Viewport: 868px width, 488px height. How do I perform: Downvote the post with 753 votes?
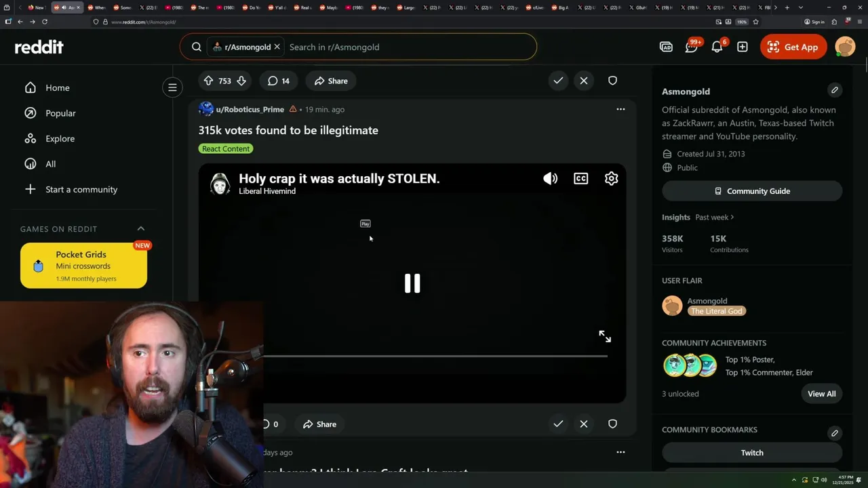coord(241,81)
